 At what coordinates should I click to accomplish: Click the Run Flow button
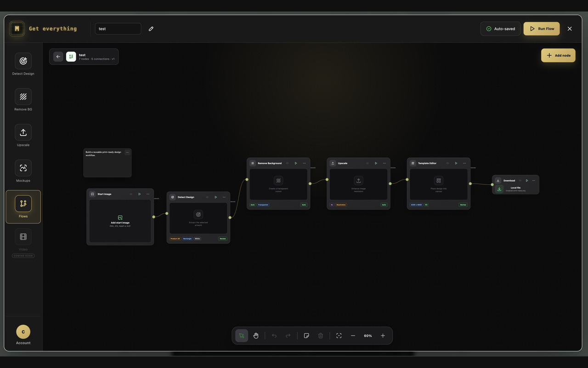click(x=542, y=29)
